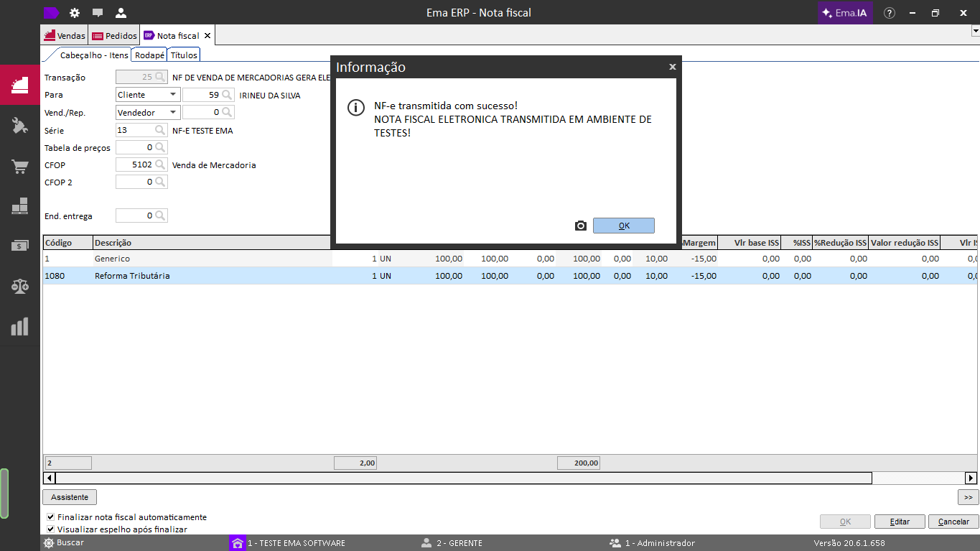Expand the Cliente dropdown in Para row
The width and height of the screenshot is (980, 551).
tap(173, 95)
